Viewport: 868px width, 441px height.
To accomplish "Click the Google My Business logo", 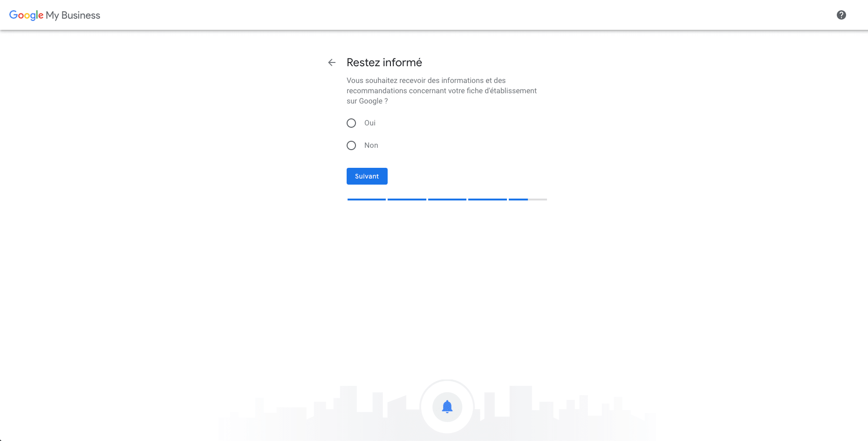I will [x=55, y=15].
